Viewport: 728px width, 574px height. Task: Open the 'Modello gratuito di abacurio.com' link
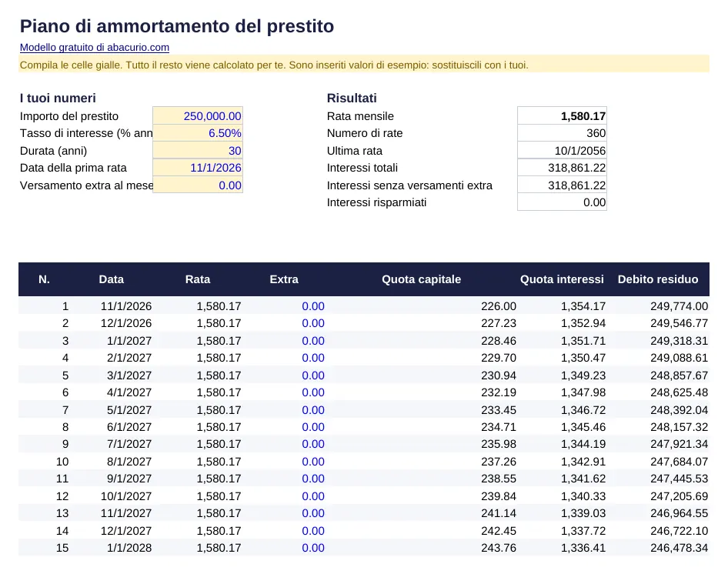click(x=94, y=48)
